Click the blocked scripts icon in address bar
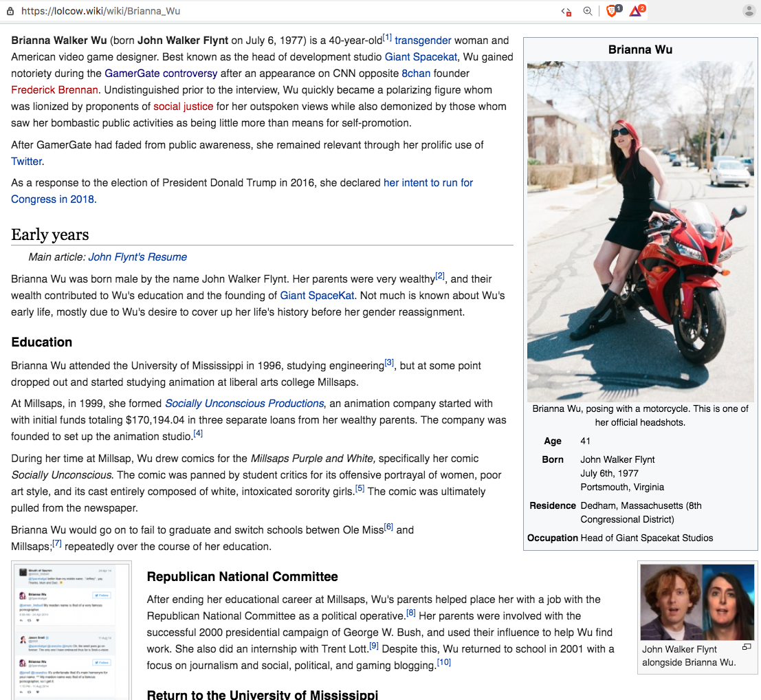This screenshot has width=761, height=700. coord(566,11)
